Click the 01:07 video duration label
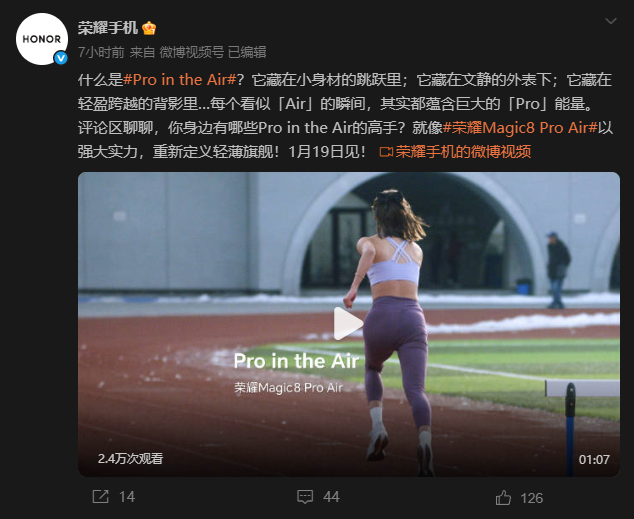This screenshot has height=519, width=634. 594,460
